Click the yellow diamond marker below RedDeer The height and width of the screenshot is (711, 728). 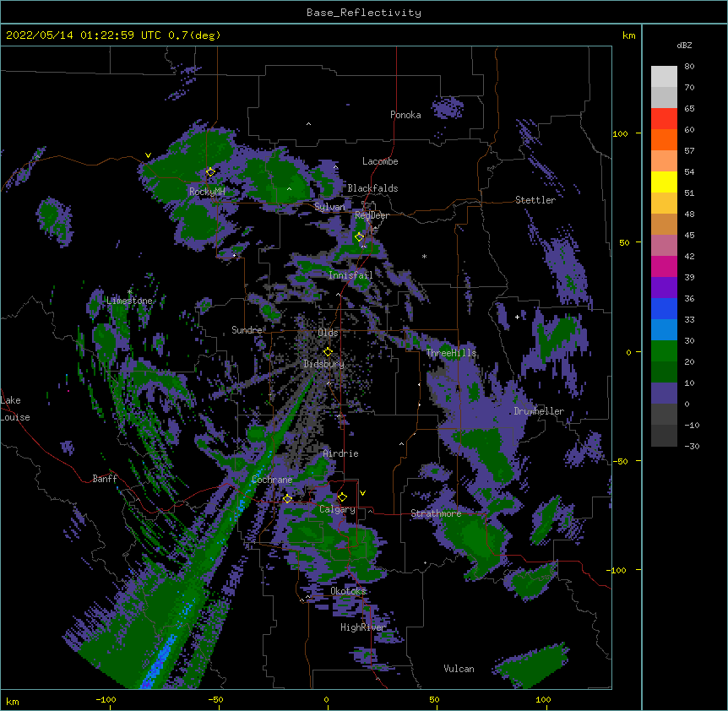click(359, 236)
